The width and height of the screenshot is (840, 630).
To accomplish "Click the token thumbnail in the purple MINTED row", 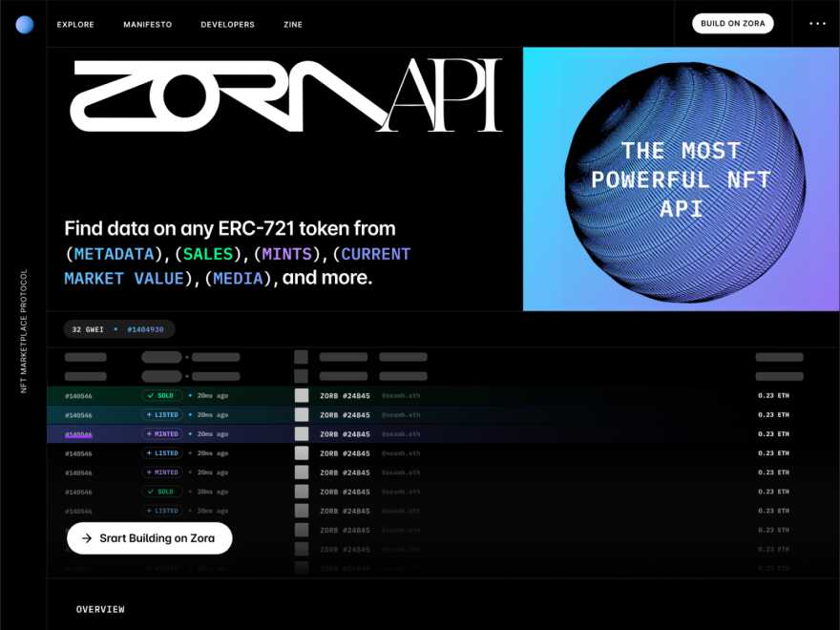I will tap(302, 434).
